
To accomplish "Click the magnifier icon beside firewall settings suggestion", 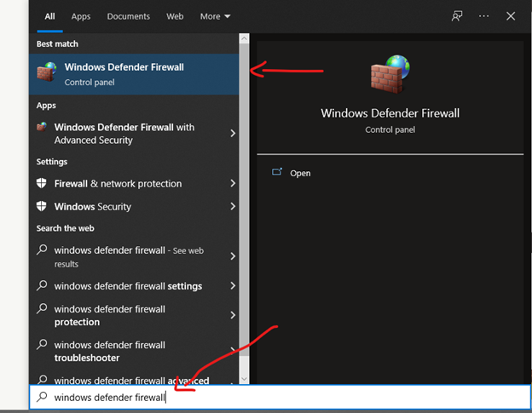I will tap(42, 285).
